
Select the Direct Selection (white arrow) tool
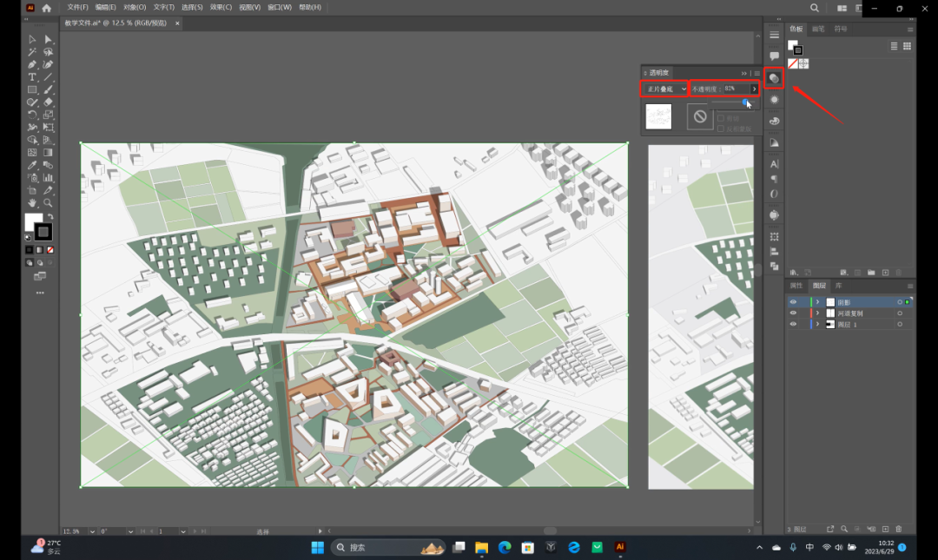click(x=49, y=39)
